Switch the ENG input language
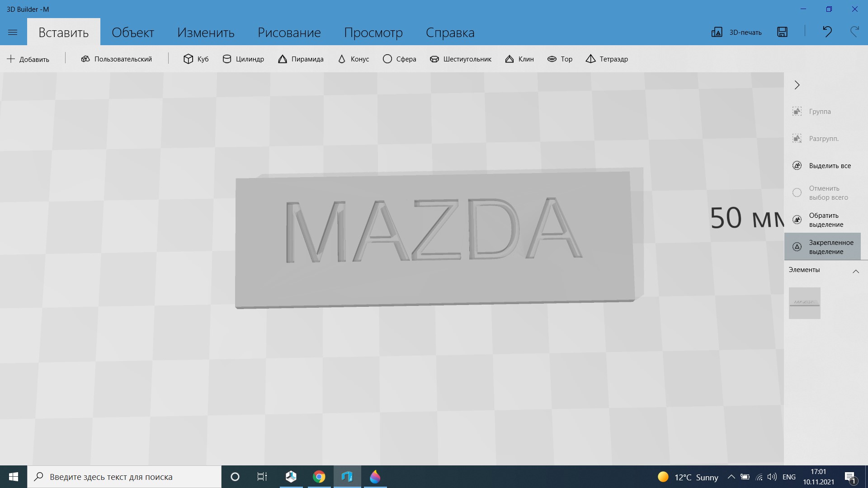This screenshot has height=488, width=868. click(789, 477)
